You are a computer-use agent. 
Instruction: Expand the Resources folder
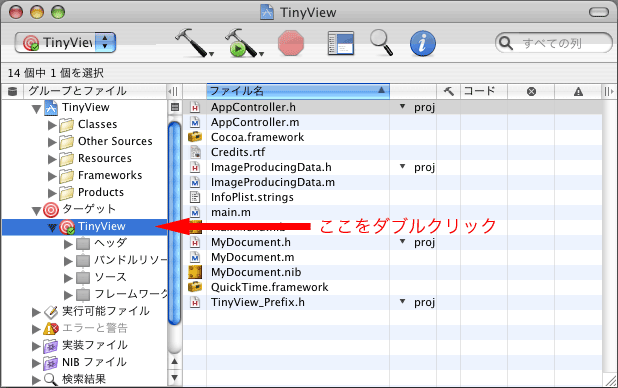pyautogui.click(x=52, y=159)
